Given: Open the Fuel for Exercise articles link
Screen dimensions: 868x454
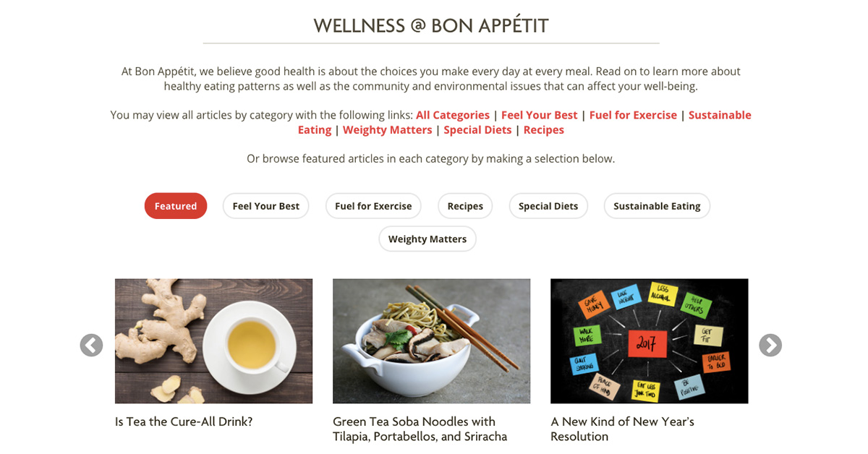Looking at the screenshot, I should coord(633,115).
